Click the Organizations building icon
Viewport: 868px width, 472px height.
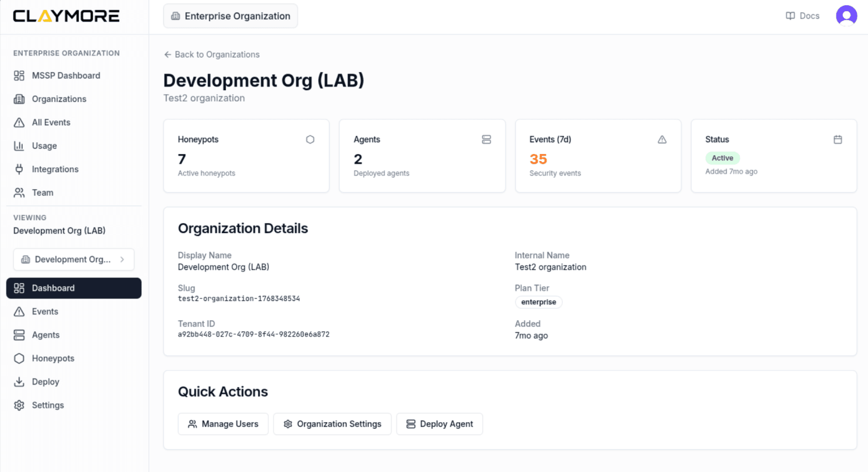pos(19,99)
